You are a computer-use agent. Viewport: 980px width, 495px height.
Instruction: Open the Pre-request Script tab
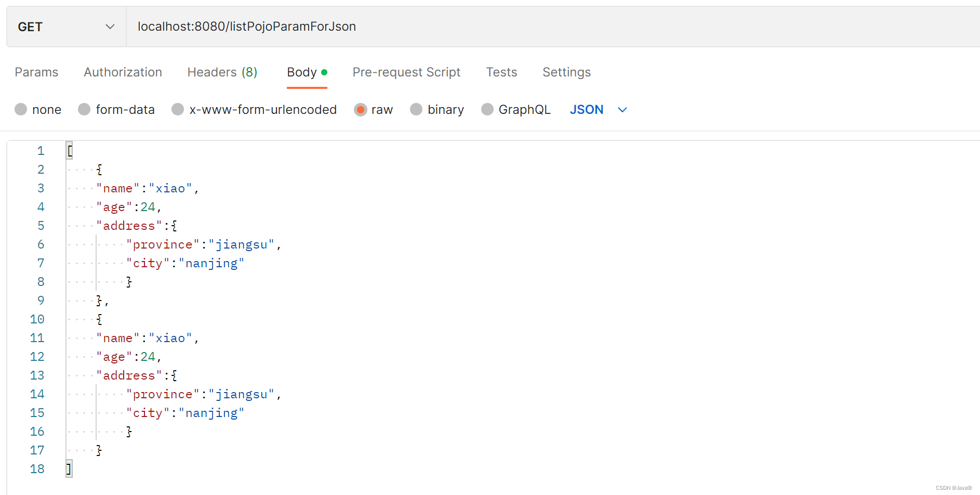click(x=406, y=72)
